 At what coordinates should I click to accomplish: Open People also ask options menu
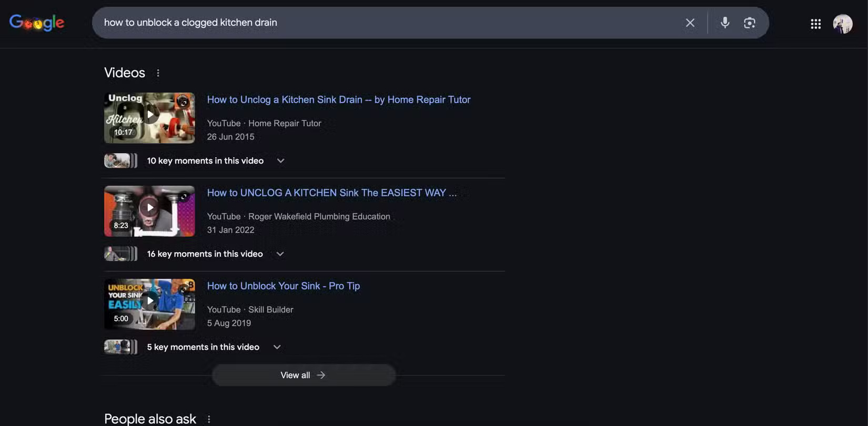pyautogui.click(x=209, y=419)
